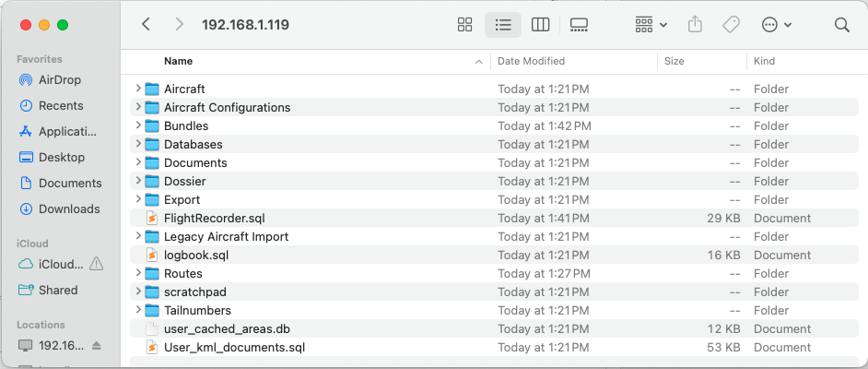
Task: Click the iCloud warning triangle icon
Action: coord(97,264)
